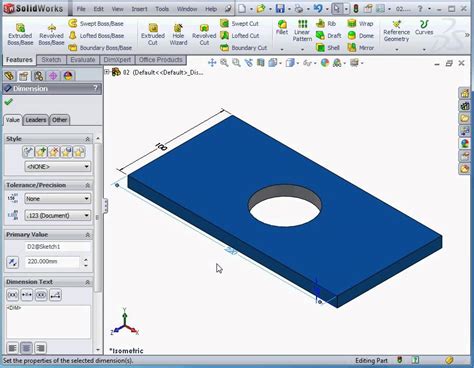The height and width of the screenshot is (368, 474).
Task: Open the Hole Wizard tool
Action: pyautogui.click(x=178, y=34)
